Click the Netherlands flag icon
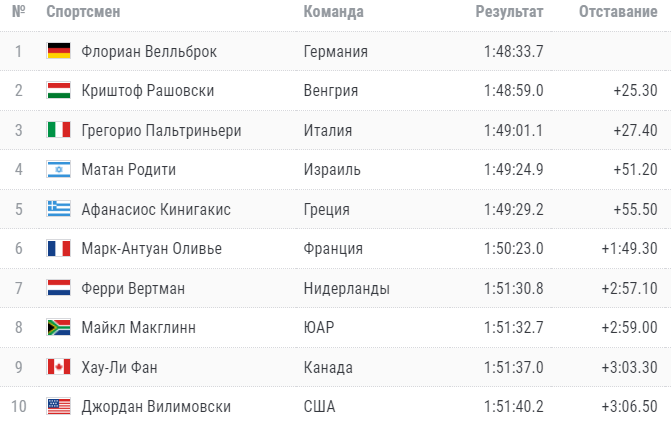This screenshot has height=426, width=671. click(x=58, y=288)
